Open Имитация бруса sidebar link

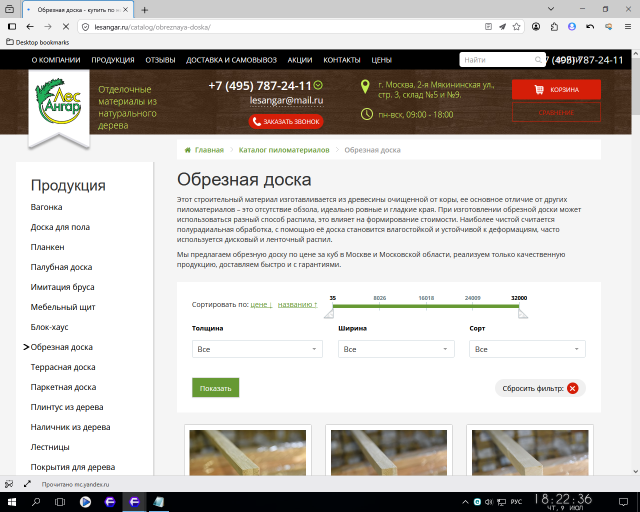pos(62,287)
